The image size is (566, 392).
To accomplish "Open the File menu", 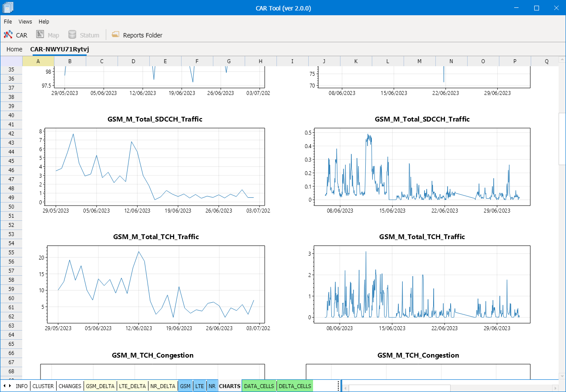I will pos(8,21).
